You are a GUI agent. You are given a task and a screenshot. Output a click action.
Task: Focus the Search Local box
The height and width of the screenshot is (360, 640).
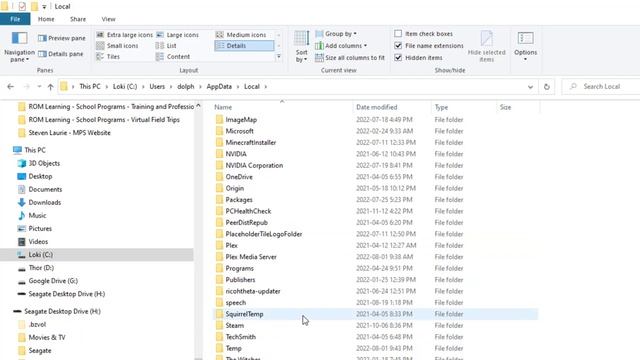click(x=602, y=87)
